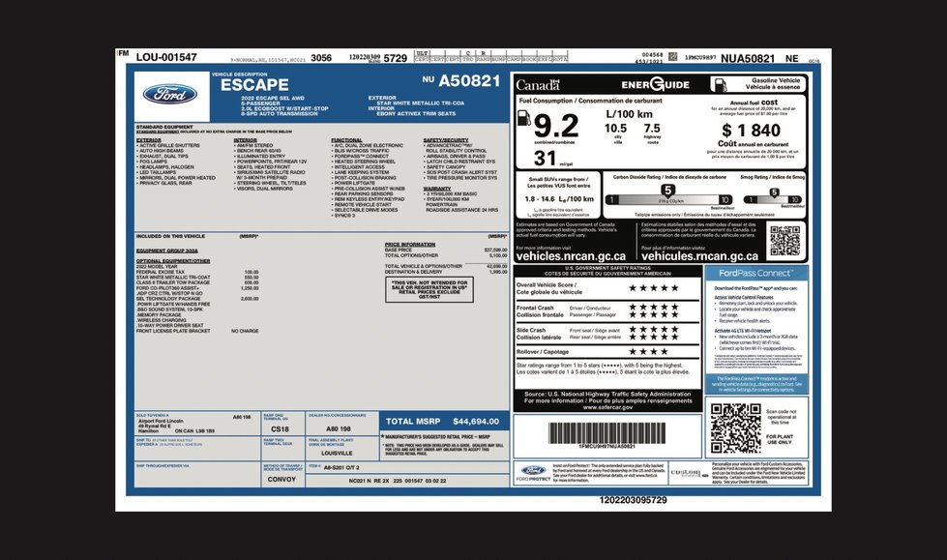Click the EnerGuide QR code
The height and width of the screenshot is (560, 947).
tap(785, 241)
